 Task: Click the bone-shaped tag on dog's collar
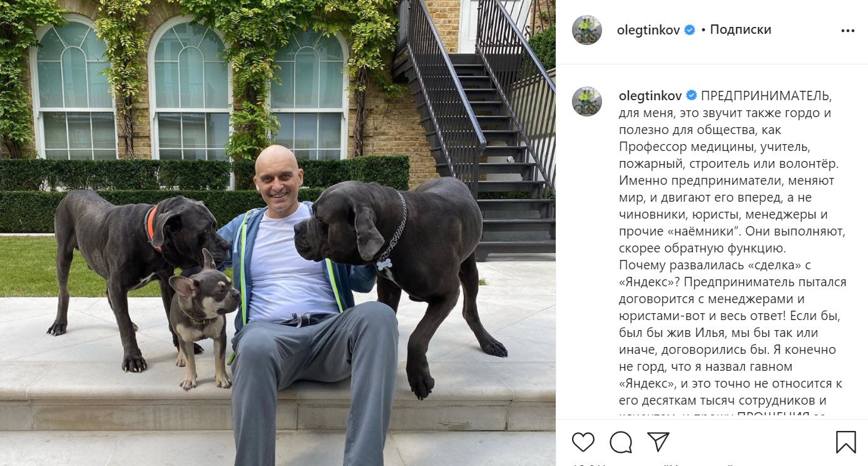click(x=384, y=264)
